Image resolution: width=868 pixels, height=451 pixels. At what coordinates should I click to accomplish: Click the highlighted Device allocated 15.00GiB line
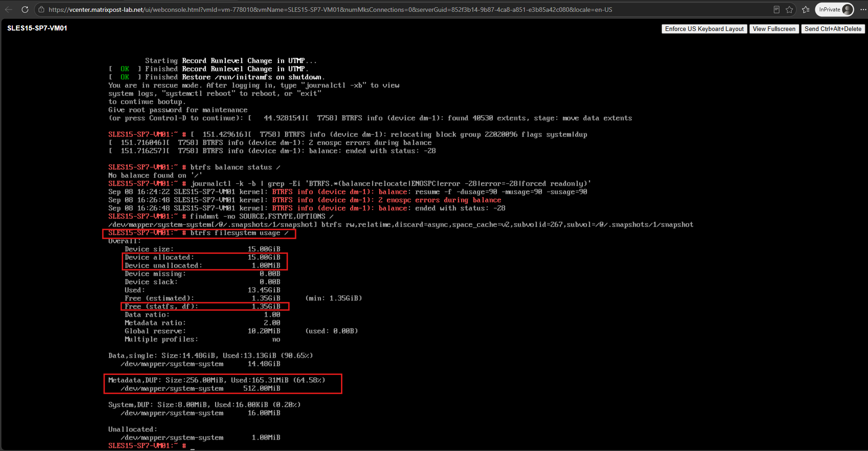(203, 257)
